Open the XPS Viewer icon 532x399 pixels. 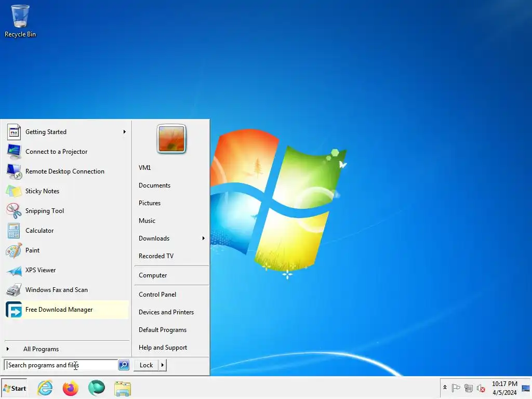tap(14, 270)
